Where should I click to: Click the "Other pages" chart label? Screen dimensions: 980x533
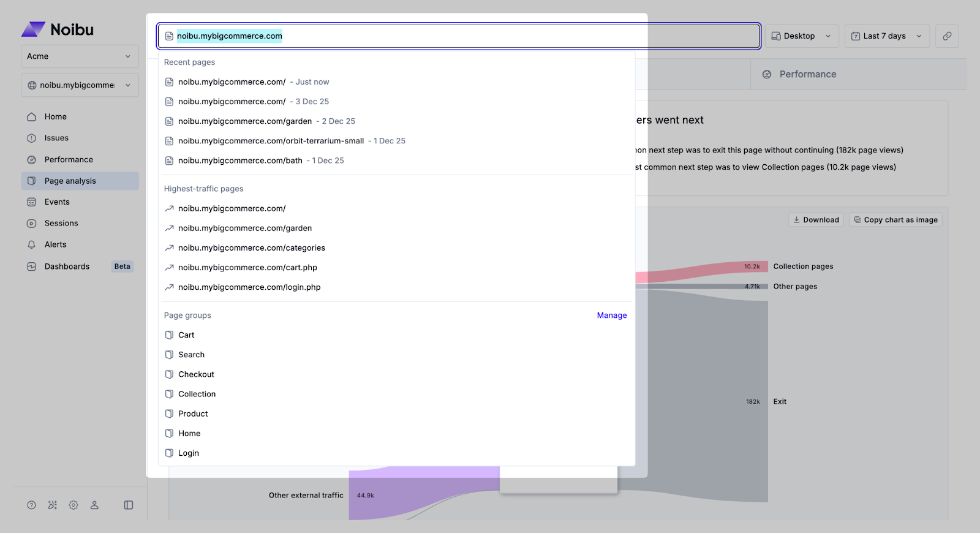(795, 286)
